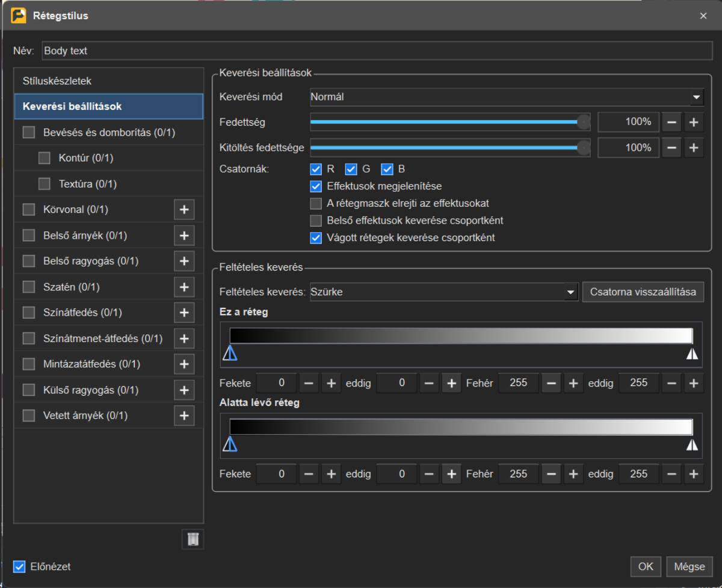
Task: Delete selected effect with trash icon
Action: point(193,539)
